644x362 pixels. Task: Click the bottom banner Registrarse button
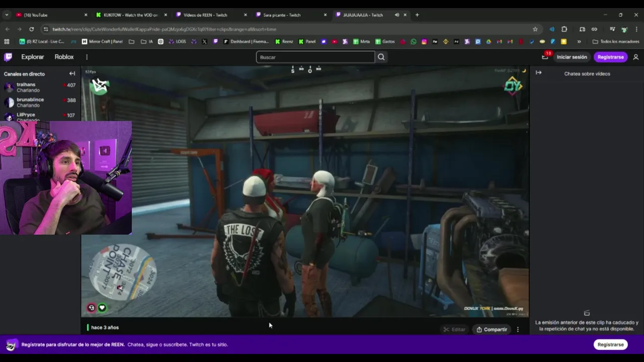click(x=611, y=344)
